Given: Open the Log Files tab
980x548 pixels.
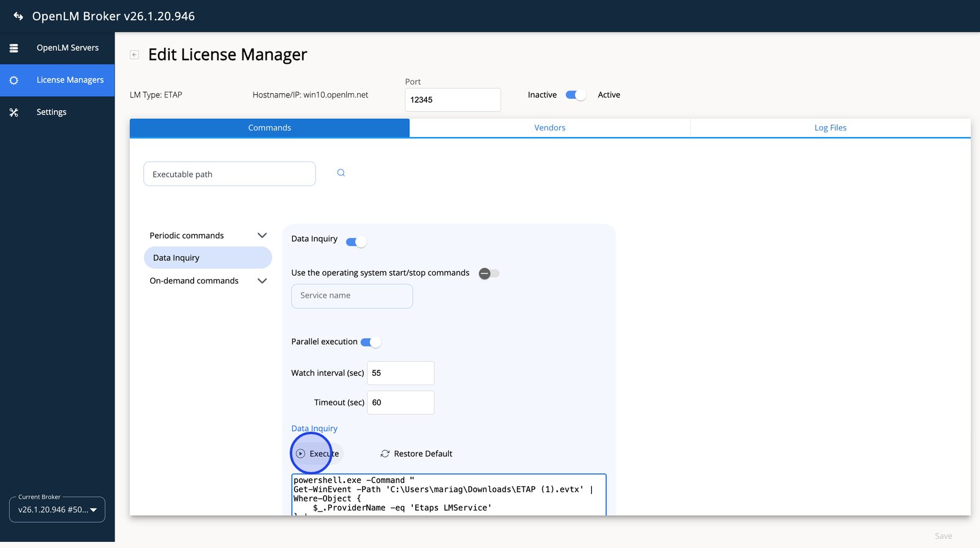Looking at the screenshot, I should (x=830, y=128).
